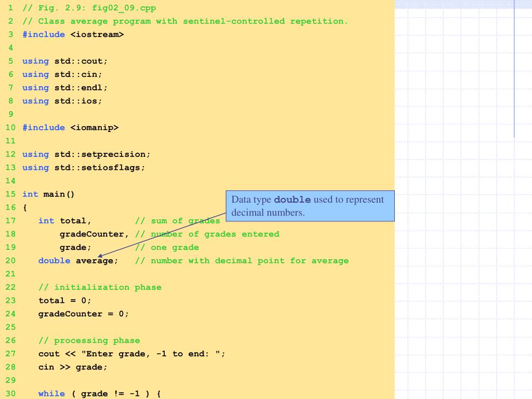Click the '// processing phase' comment
Image resolution: width=532 pixels, height=399 pixels.
point(89,340)
